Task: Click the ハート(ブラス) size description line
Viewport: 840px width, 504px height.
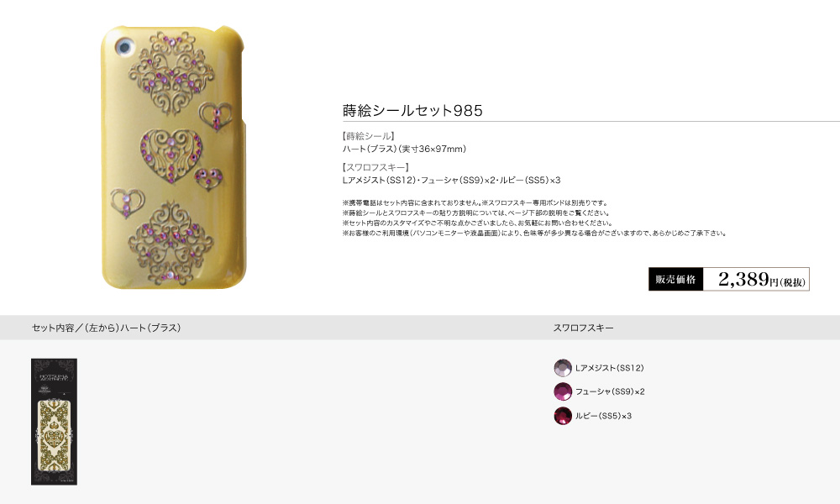Action: point(405,149)
